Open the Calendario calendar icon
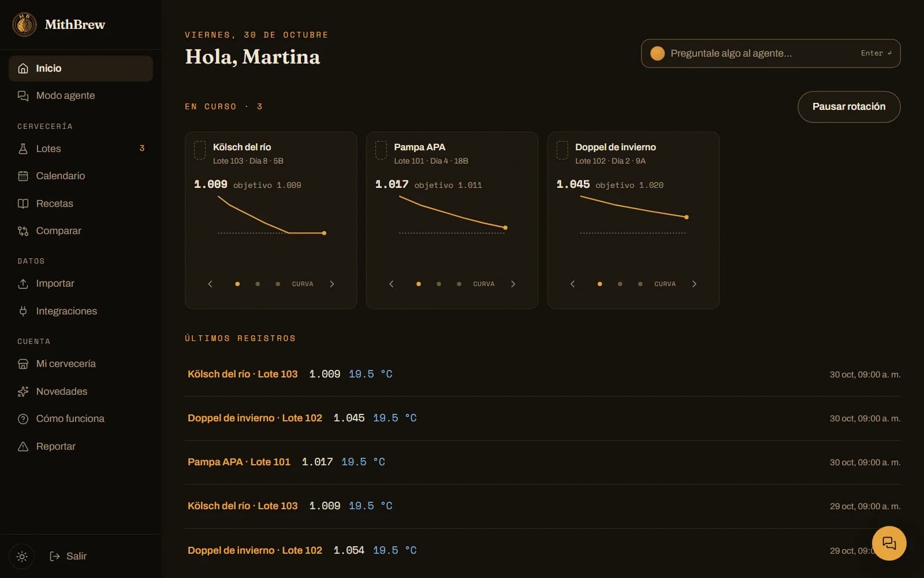Image resolution: width=924 pixels, height=578 pixels. [x=23, y=176]
